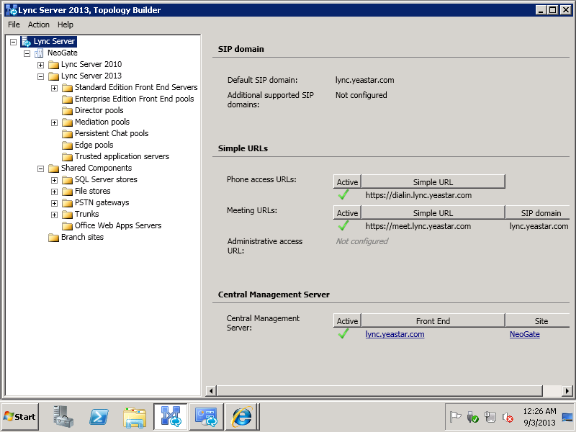
Task: Click the muted volume tray icon
Action: click(508, 417)
